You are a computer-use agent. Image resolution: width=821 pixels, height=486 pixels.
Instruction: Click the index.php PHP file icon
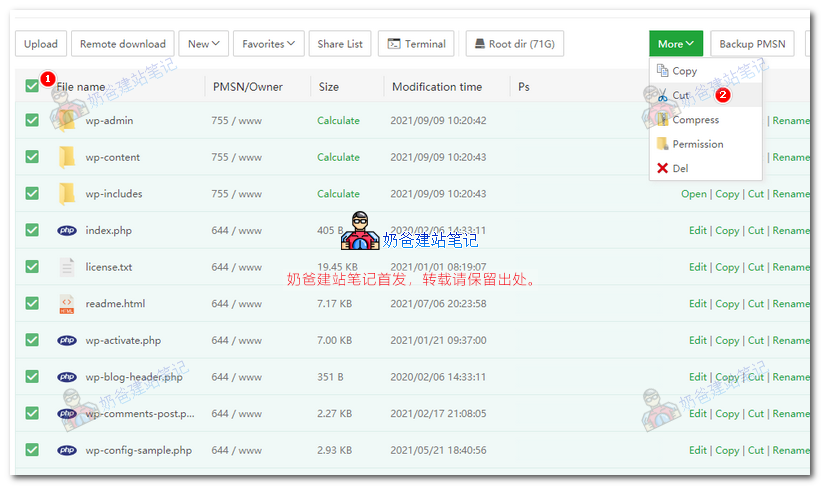pyautogui.click(x=66, y=230)
